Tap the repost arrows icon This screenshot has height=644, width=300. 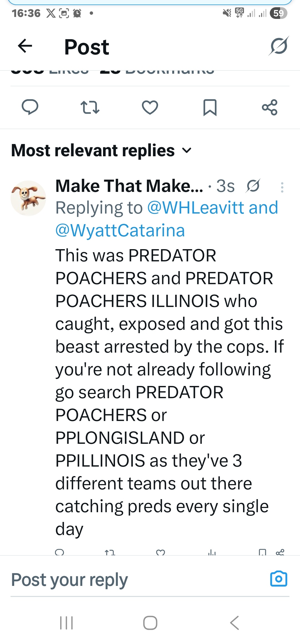point(90,107)
